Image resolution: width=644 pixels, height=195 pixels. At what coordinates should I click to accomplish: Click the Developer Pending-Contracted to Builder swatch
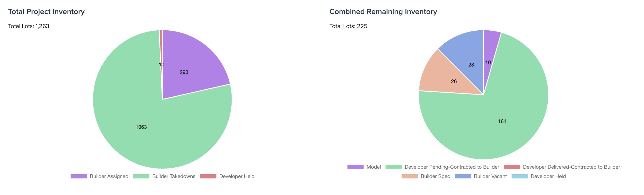point(394,167)
